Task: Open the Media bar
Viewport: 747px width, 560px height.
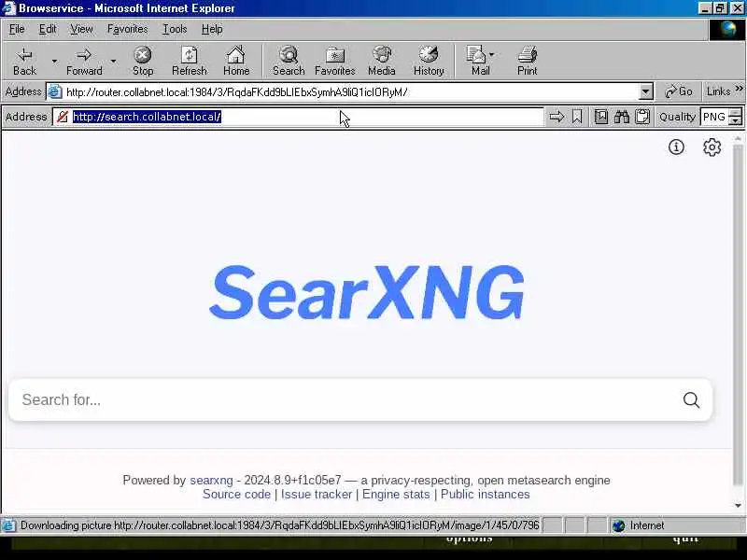Action: click(x=381, y=61)
